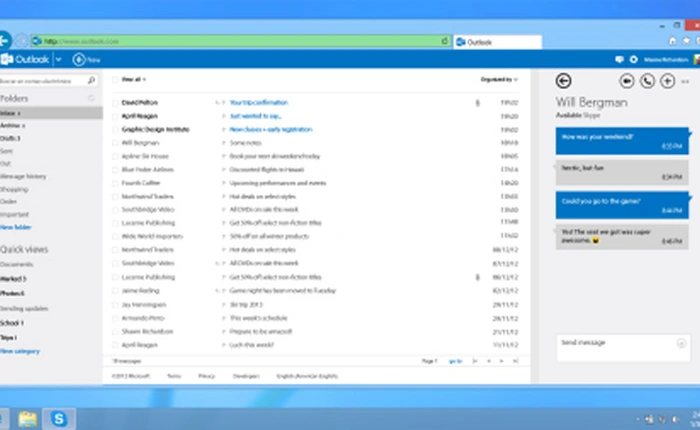
Task: Reload the page with the refresh icon
Action: (x=445, y=41)
